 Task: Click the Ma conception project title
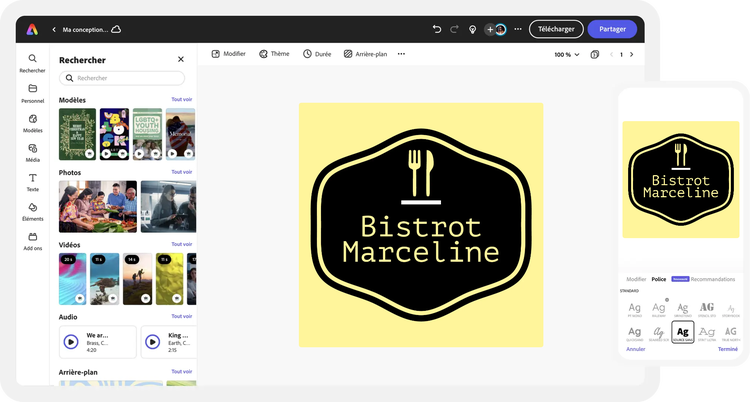pos(85,30)
